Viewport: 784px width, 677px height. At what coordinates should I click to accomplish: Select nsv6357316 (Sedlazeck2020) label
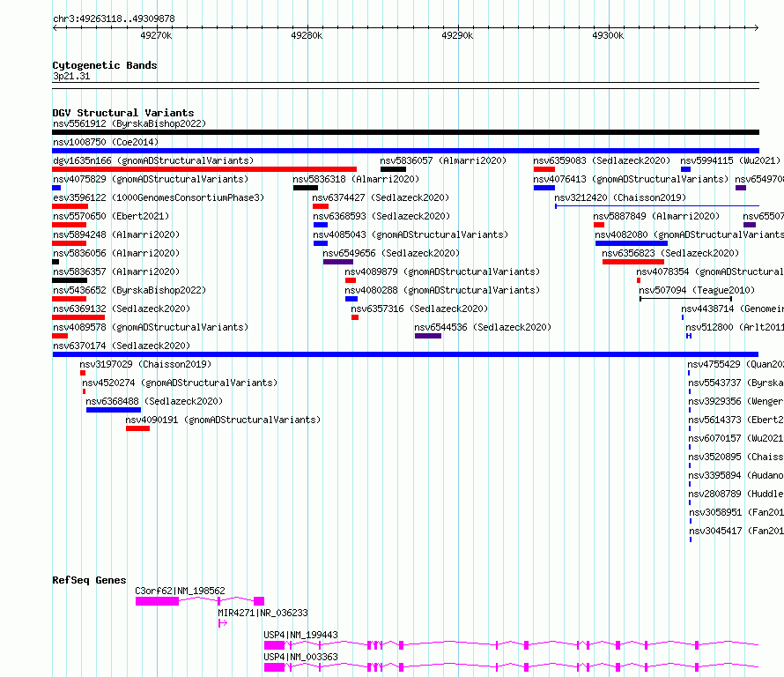point(419,309)
